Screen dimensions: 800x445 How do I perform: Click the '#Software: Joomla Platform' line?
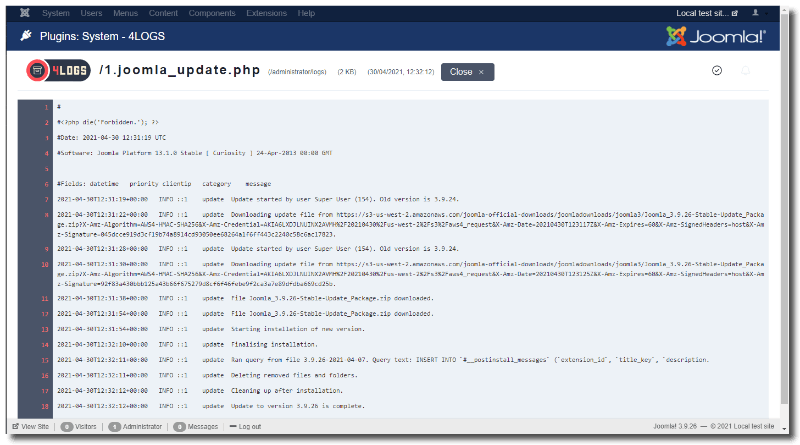coord(194,153)
